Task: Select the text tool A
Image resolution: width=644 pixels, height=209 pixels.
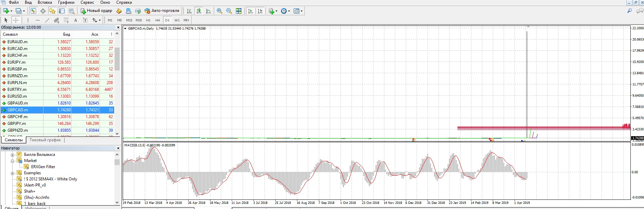Action: pyautogui.click(x=75, y=20)
